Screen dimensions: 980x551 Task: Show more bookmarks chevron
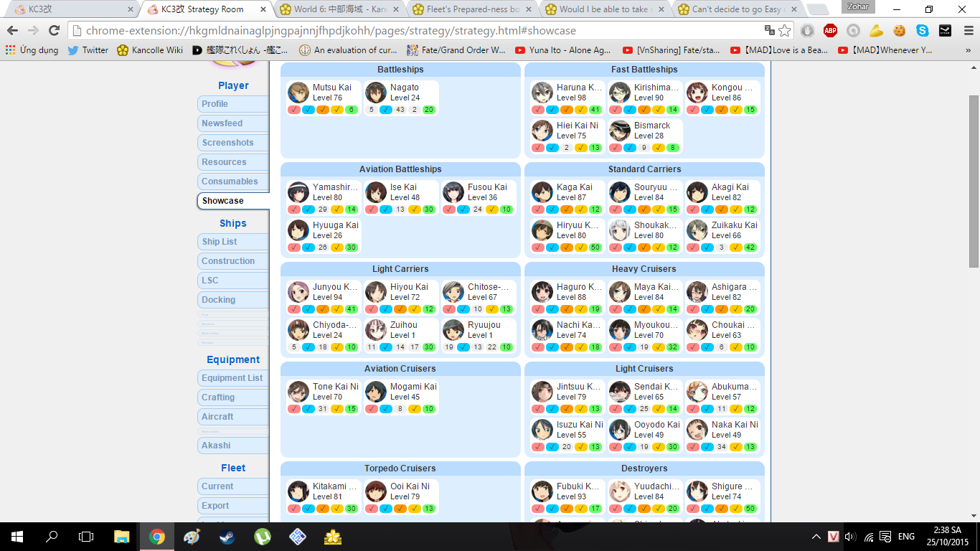tap(969, 50)
